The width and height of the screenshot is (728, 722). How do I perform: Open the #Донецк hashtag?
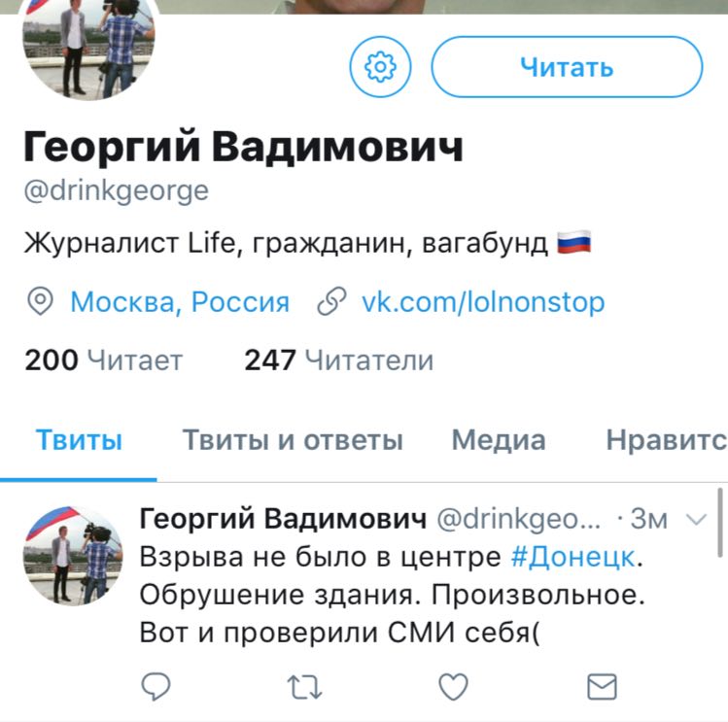coord(572,556)
